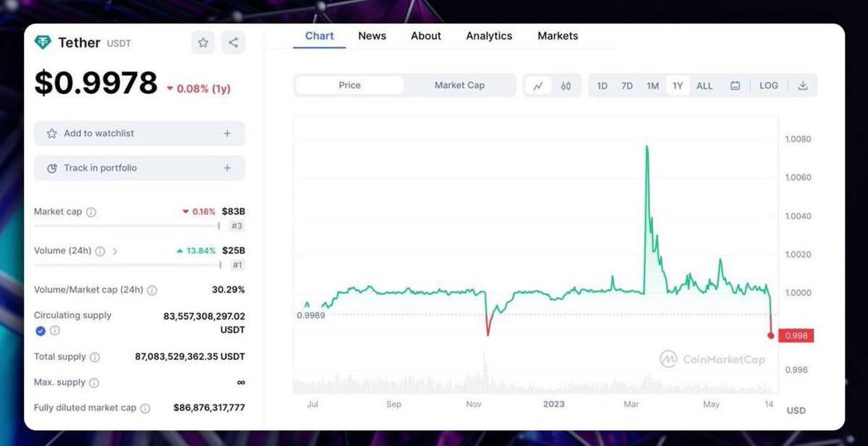Click the red 0.998 current price marker
The height and width of the screenshot is (446, 868).
pyautogui.click(x=796, y=335)
